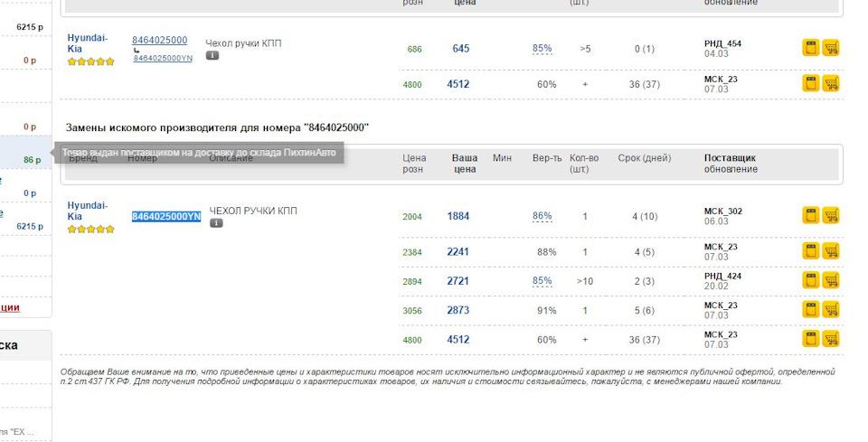Add the 2241 priced offer to cart
The image size is (868, 442).
click(830, 251)
